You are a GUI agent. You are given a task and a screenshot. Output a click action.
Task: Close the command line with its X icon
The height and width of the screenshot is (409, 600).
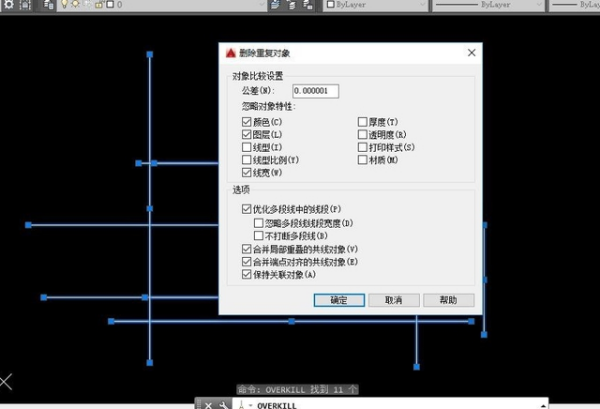(208, 405)
